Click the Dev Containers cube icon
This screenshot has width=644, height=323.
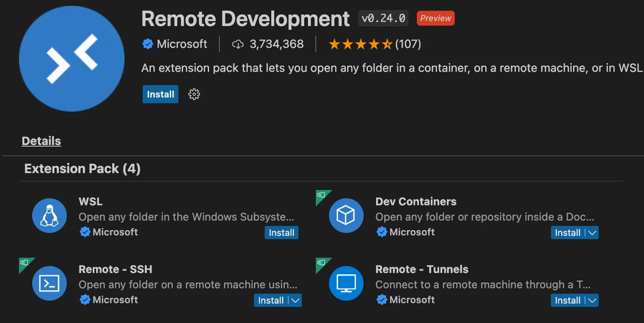[346, 216]
